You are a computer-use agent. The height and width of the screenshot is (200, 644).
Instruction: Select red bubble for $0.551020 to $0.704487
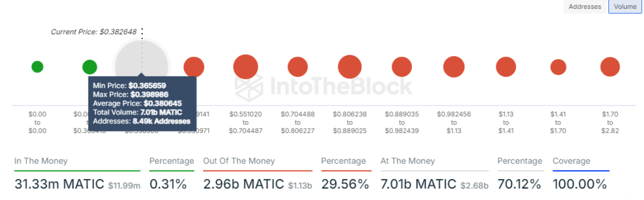point(246,67)
